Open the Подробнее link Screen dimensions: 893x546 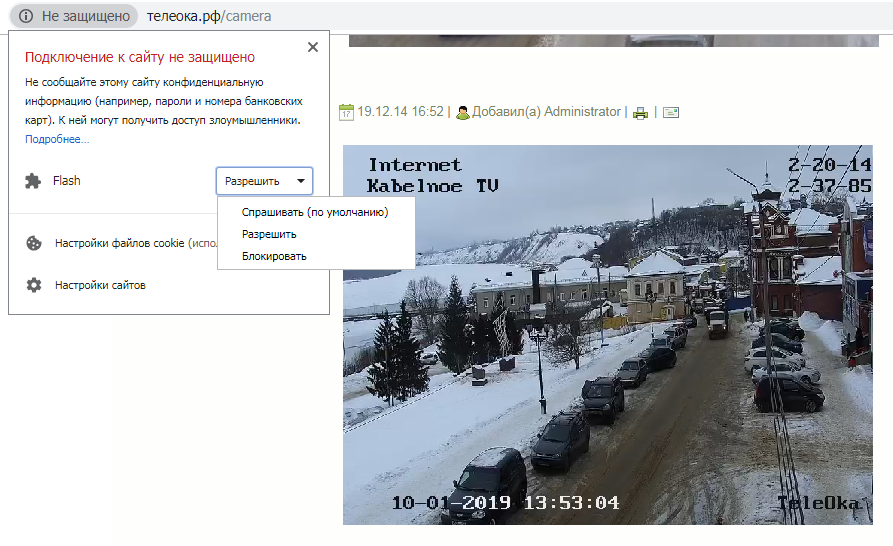tap(57, 139)
